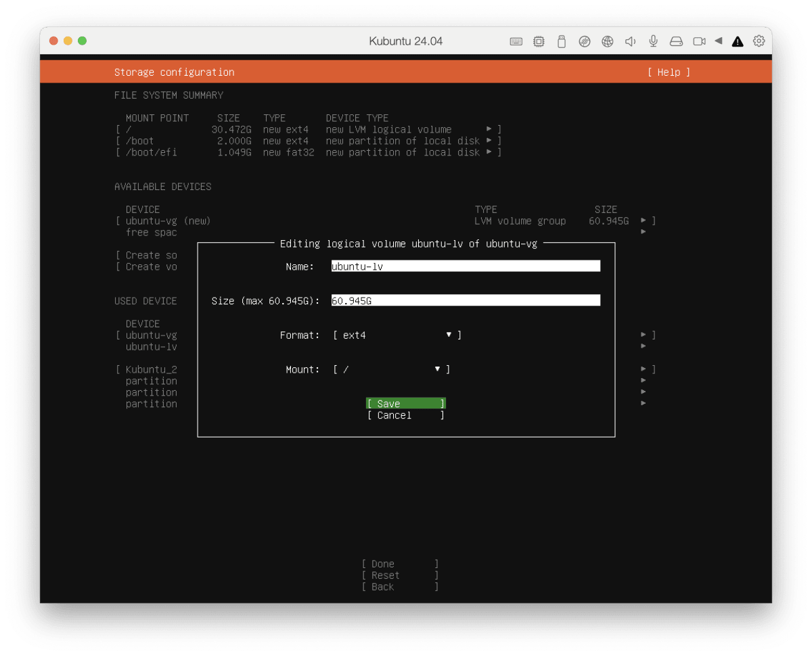Open the USB devices icon

click(561, 41)
